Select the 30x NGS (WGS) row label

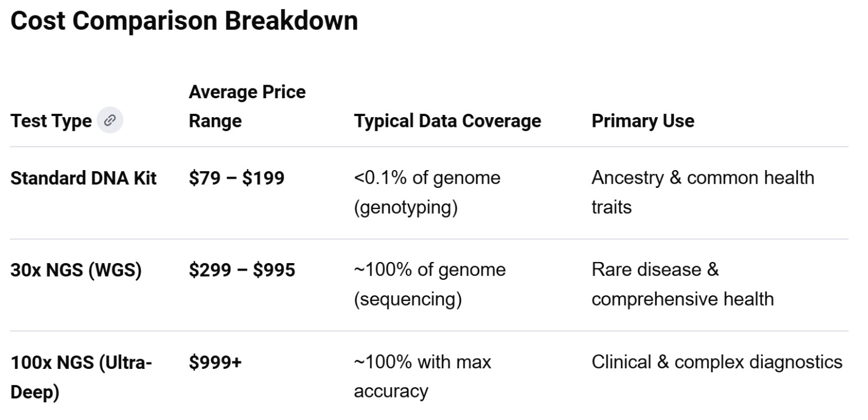click(x=76, y=270)
